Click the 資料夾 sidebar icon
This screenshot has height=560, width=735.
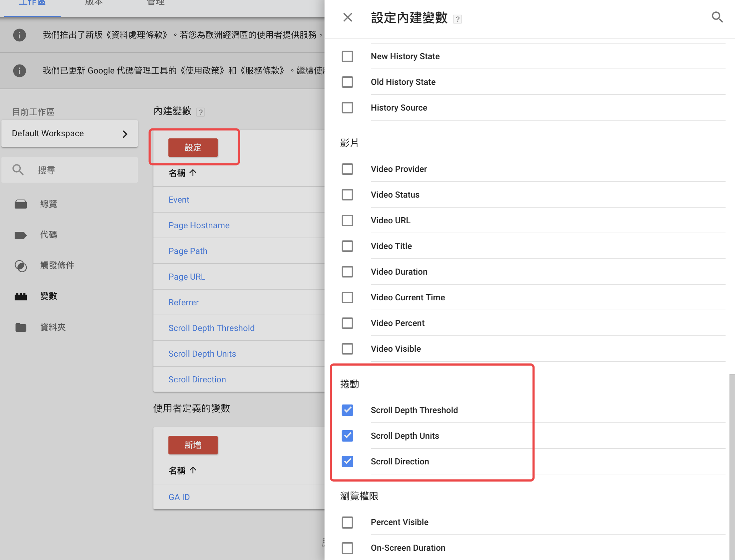tap(21, 327)
